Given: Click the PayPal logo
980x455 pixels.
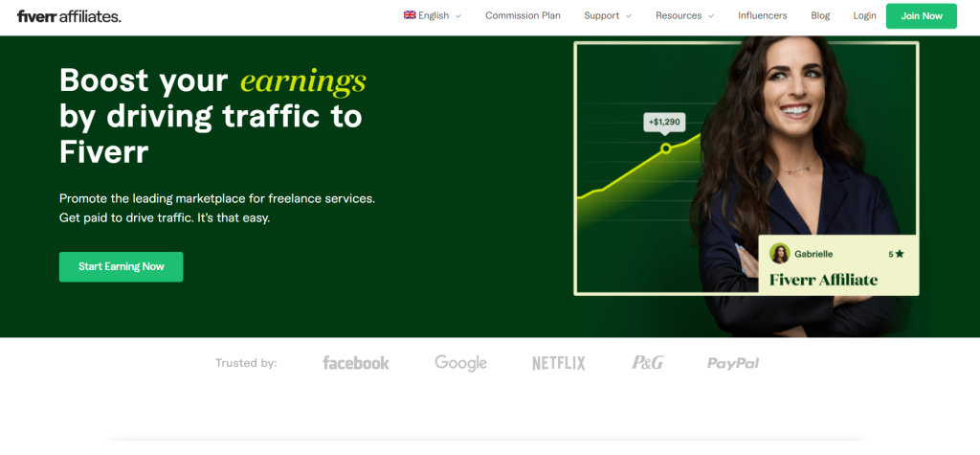Looking at the screenshot, I should click(x=733, y=363).
